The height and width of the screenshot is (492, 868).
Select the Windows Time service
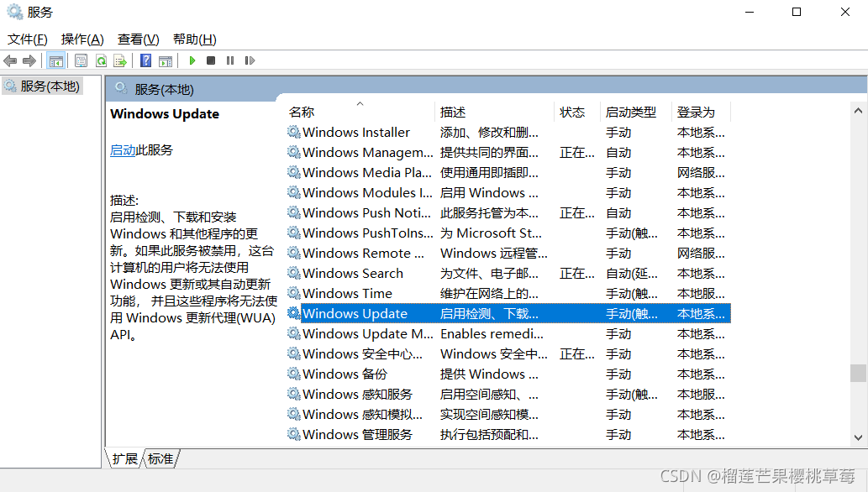click(x=347, y=293)
